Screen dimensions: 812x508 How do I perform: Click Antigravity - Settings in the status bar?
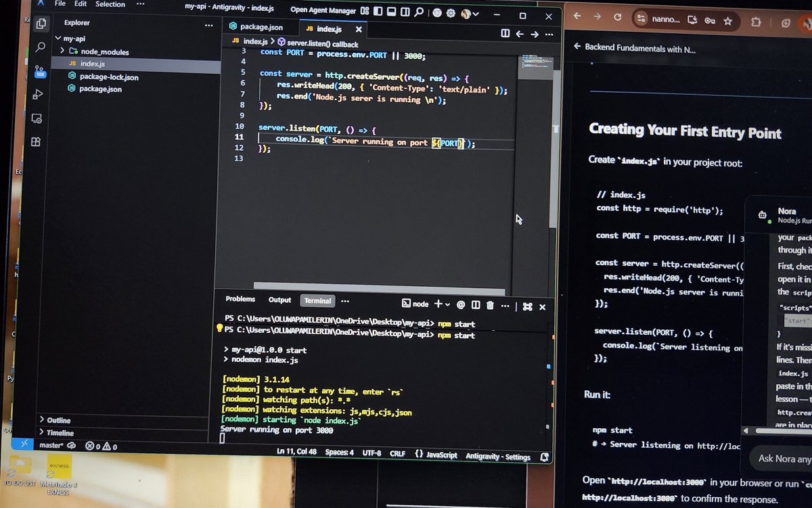click(x=498, y=457)
